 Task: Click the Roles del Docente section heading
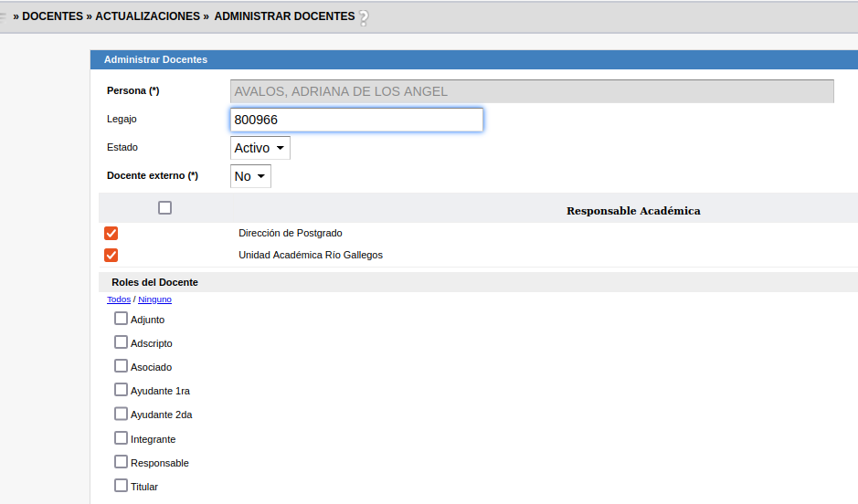point(154,283)
